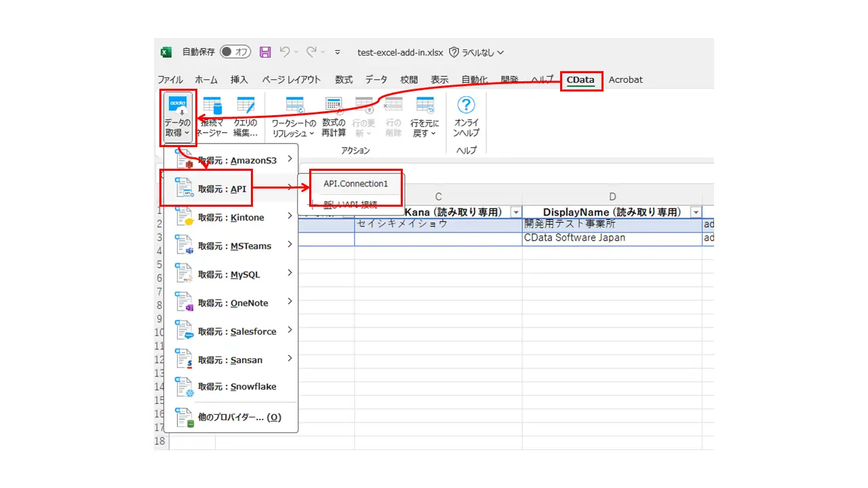Viewport: 868px width, 488px height.
Task: Click 数式の再計算 (Recalculate Formulas) icon
Action: point(334,104)
